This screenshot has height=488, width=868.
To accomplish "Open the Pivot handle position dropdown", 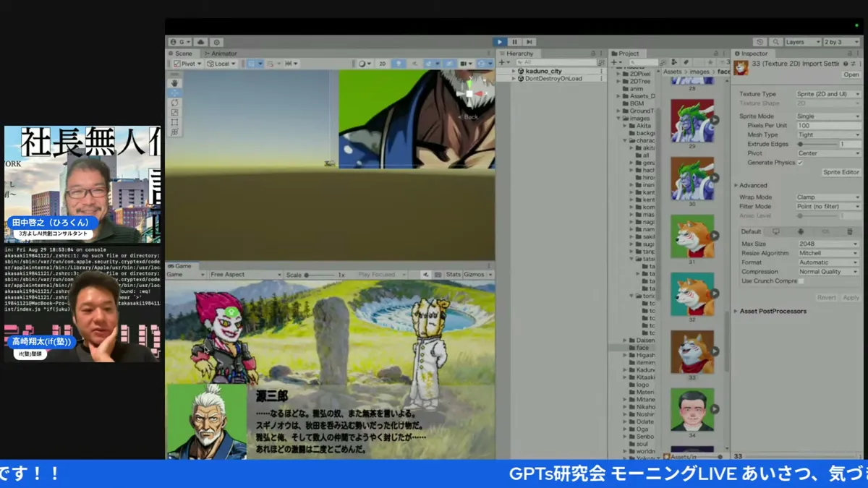I will pos(187,64).
